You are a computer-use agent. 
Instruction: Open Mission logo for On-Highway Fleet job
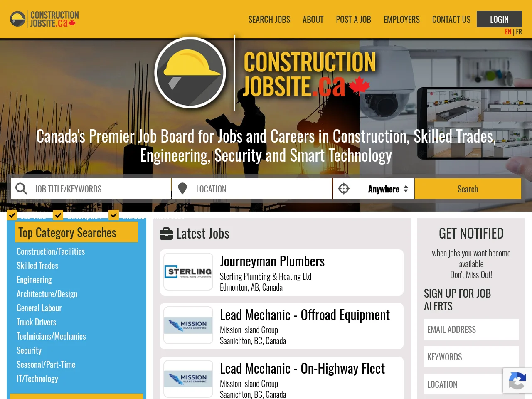(x=188, y=379)
